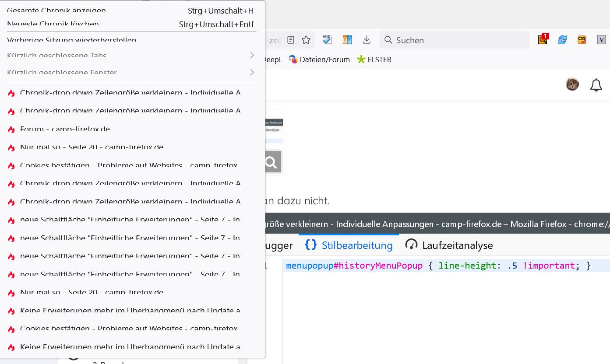Open notifications bell icon
610x364 pixels.
tap(596, 85)
